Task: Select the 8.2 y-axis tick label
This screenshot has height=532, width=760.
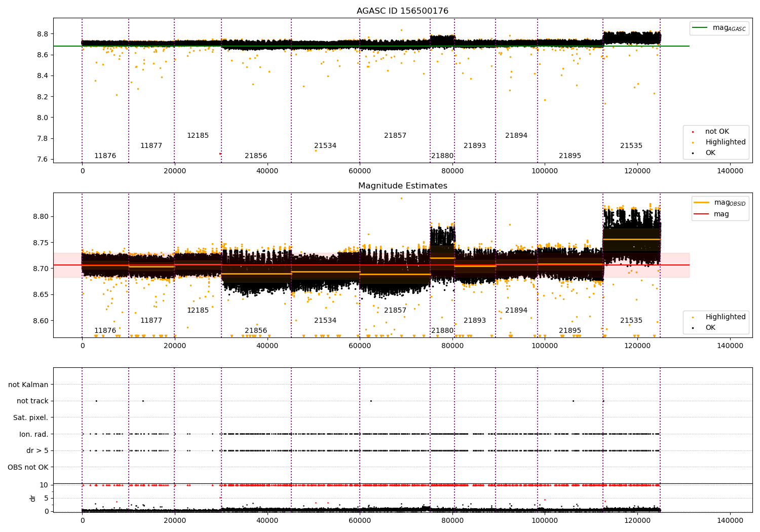Action: click(x=43, y=97)
